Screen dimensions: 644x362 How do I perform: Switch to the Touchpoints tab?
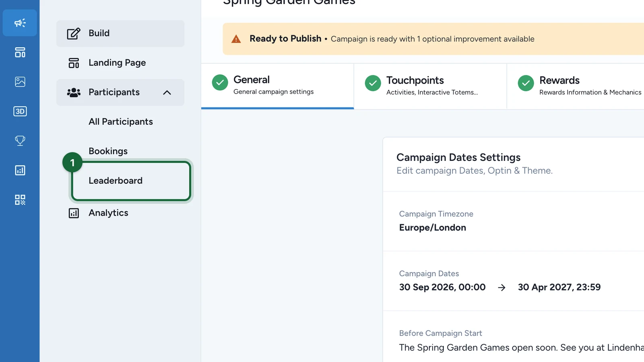point(430,86)
